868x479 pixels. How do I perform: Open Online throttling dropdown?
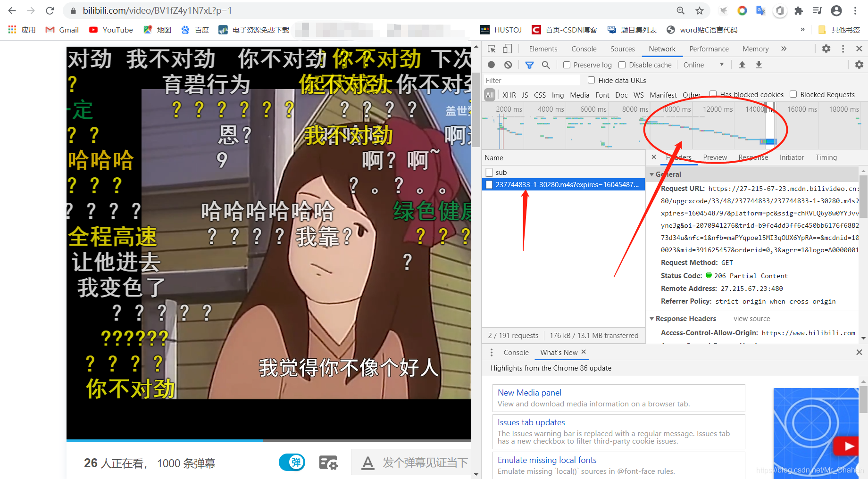703,65
